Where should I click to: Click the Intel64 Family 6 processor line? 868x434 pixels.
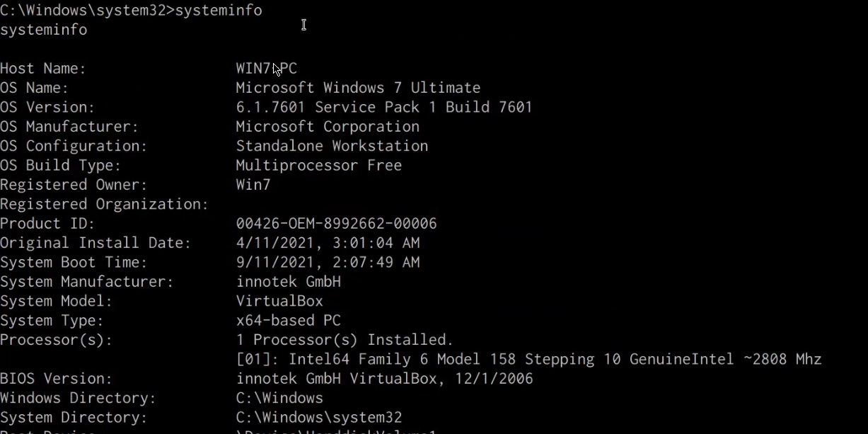(x=528, y=360)
